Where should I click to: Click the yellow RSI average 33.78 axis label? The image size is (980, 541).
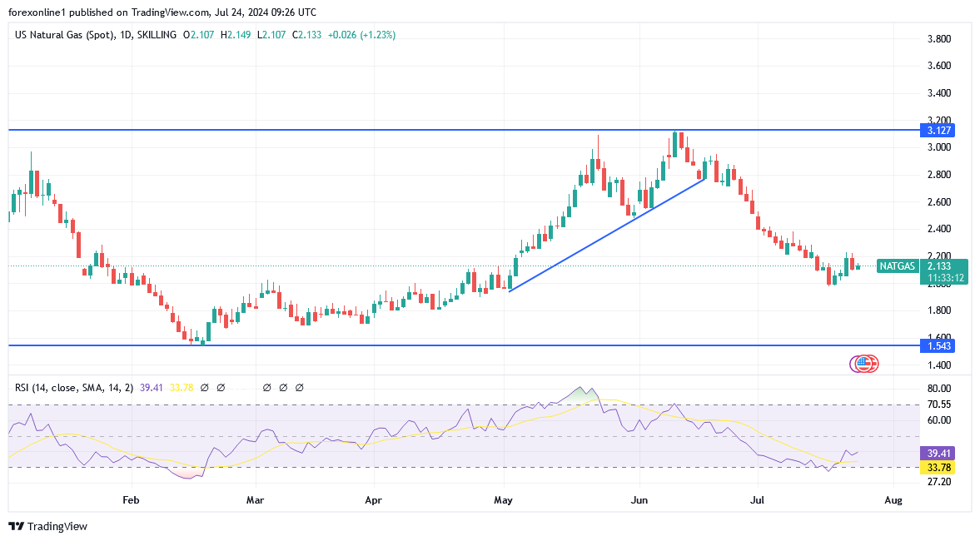(937, 468)
